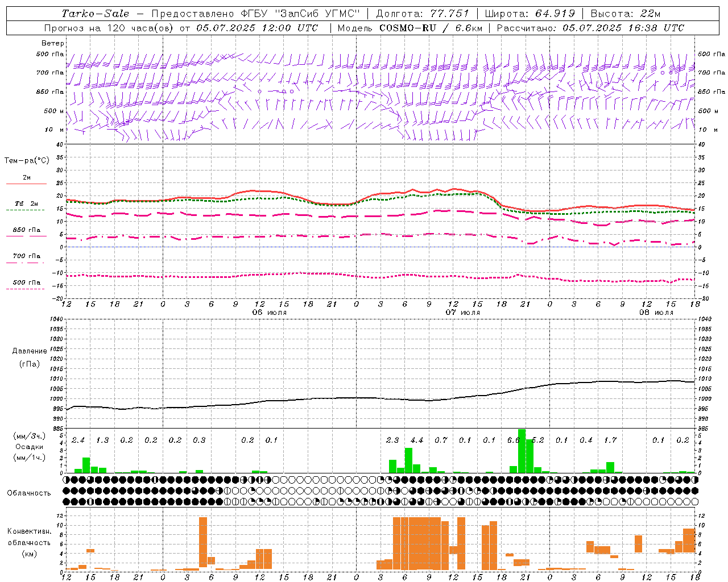728x582 pixels.
Task: Click the date label "06 июля"
Action: tap(270, 313)
